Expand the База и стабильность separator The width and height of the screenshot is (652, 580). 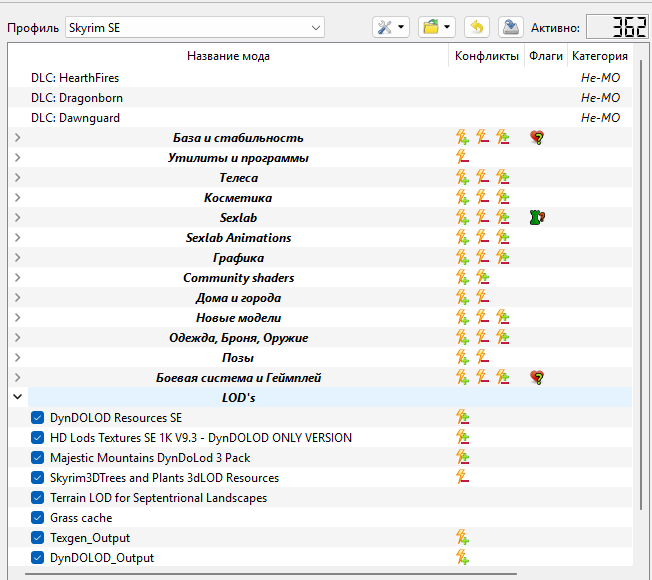pyautogui.click(x=17, y=137)
